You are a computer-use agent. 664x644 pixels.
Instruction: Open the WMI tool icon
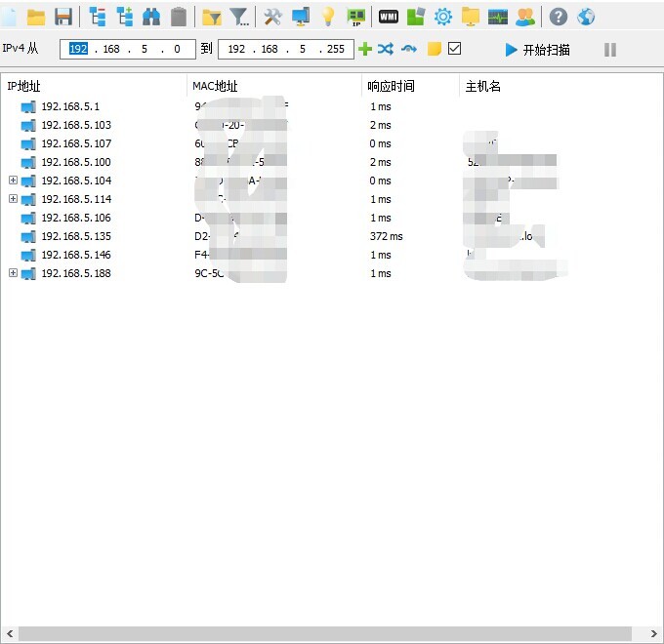coord(389,17)
